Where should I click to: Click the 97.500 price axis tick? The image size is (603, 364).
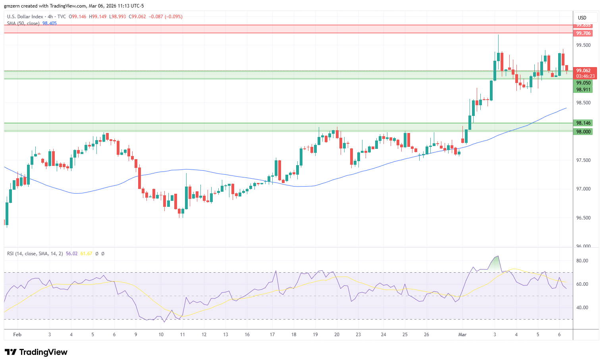tap(584, 160)
